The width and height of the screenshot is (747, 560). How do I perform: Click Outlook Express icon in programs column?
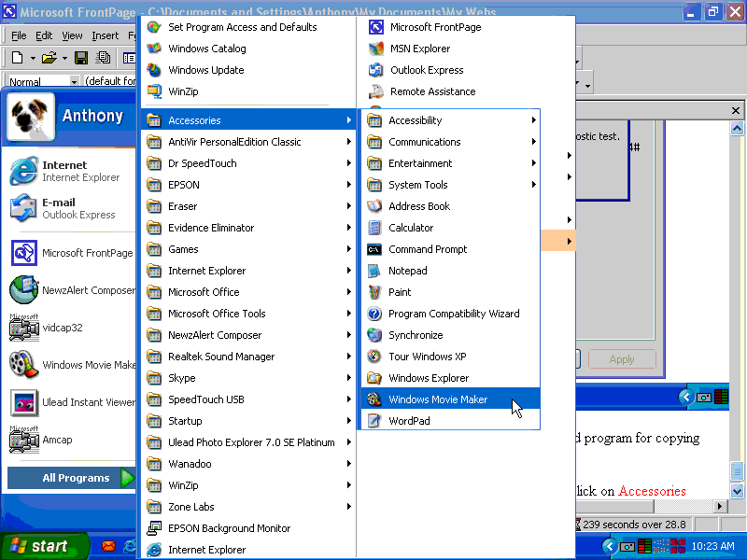pyautogui.click(x=376, y=69)
